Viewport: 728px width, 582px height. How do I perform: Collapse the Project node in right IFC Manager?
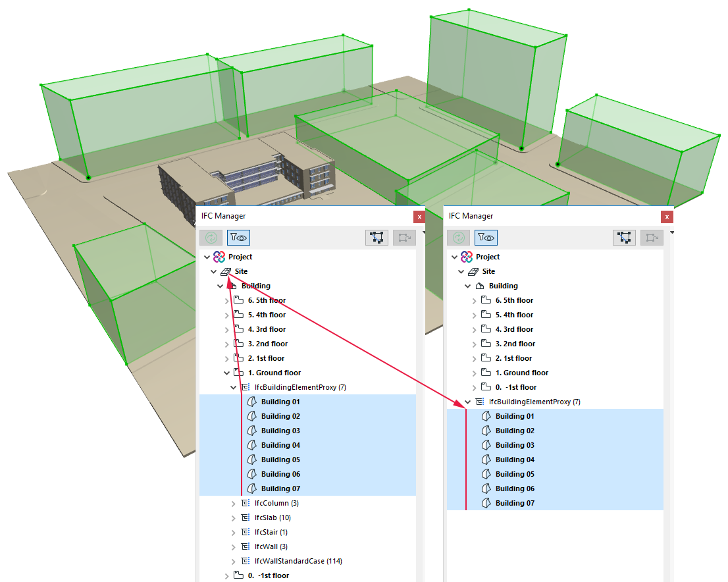point(454,257)
